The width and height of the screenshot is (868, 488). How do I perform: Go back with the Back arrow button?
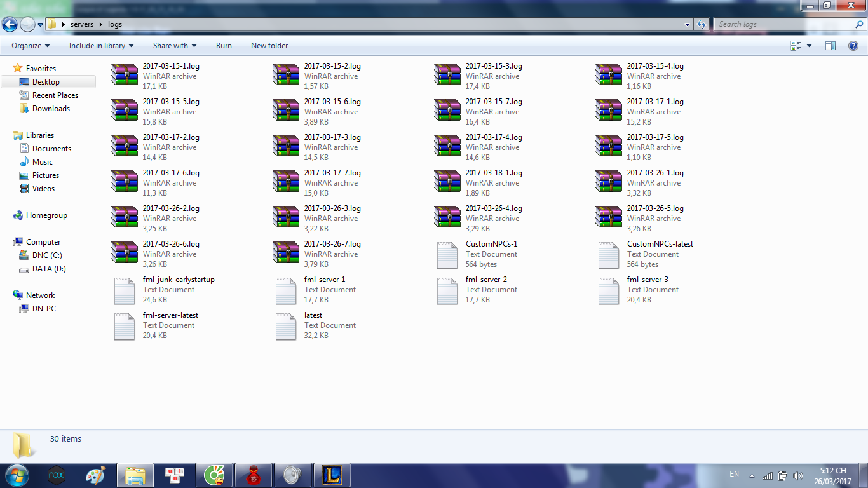10,25
